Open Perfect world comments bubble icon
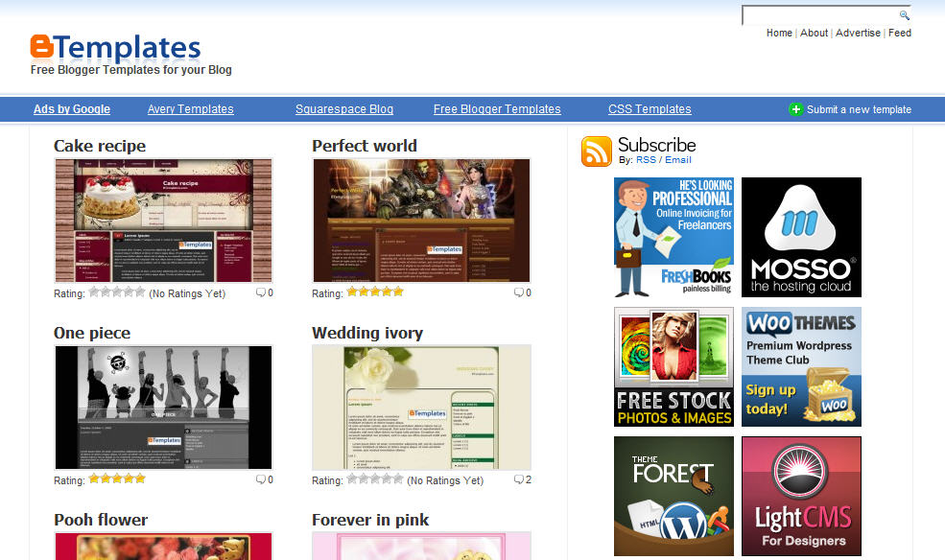 [518, 292]
